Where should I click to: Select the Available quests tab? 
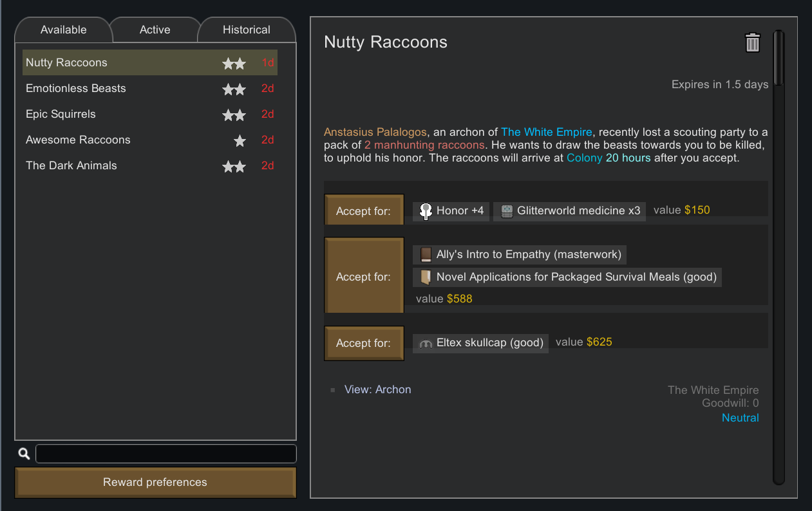click(x=63, y=30)
